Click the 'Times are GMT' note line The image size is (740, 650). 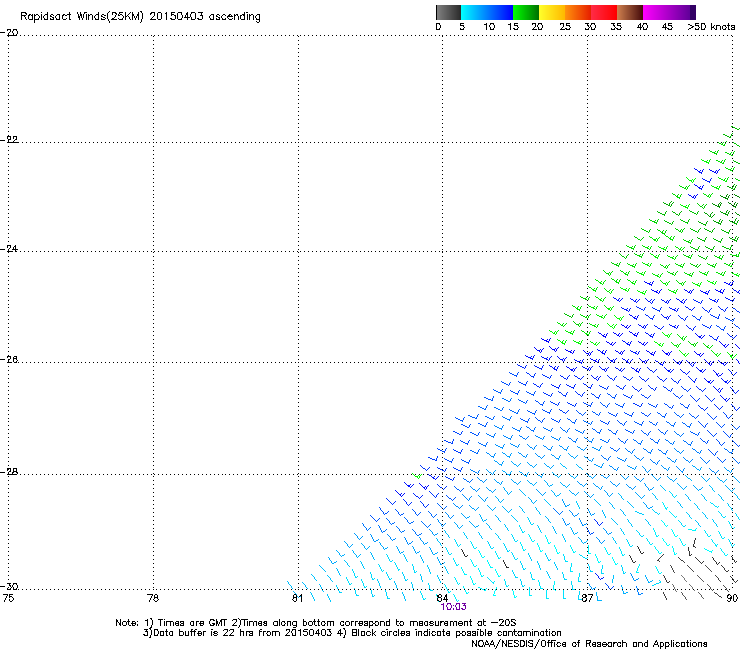pyautogui.click(x=315, y=623)
